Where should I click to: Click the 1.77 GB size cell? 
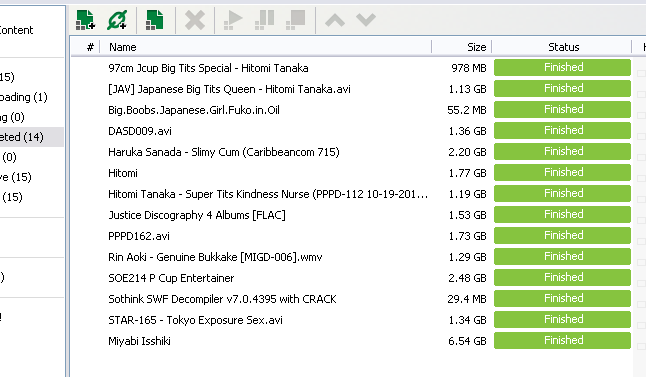(467, 173)
